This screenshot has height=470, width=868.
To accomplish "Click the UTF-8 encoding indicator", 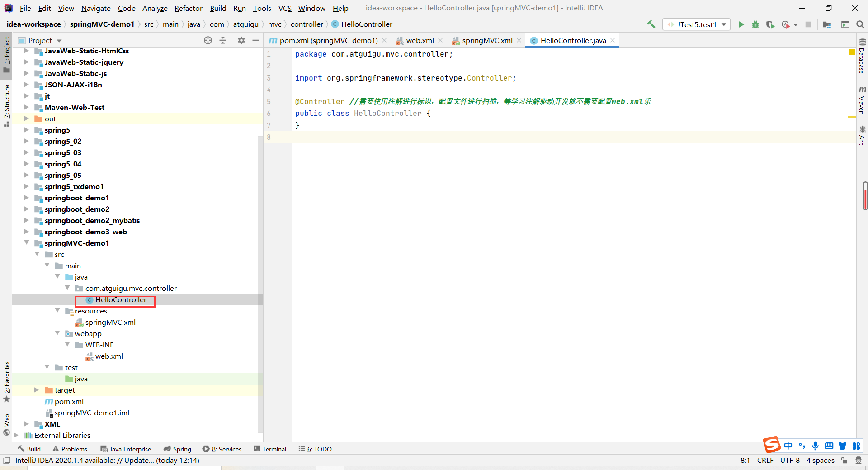I will [x=790, y=461].
